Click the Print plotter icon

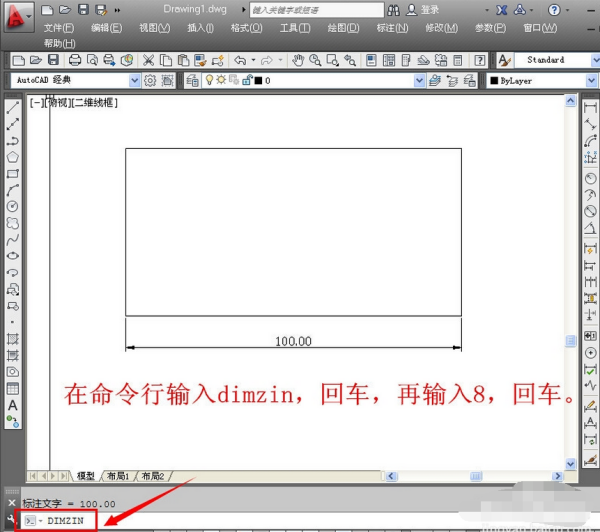(75, 60)
